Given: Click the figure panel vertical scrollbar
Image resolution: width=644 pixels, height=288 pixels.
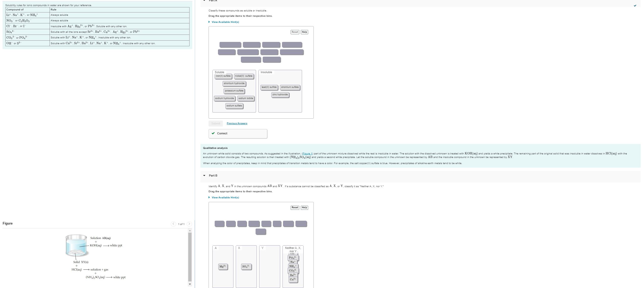Looking at the screenshot, I should tap(190, 257).
